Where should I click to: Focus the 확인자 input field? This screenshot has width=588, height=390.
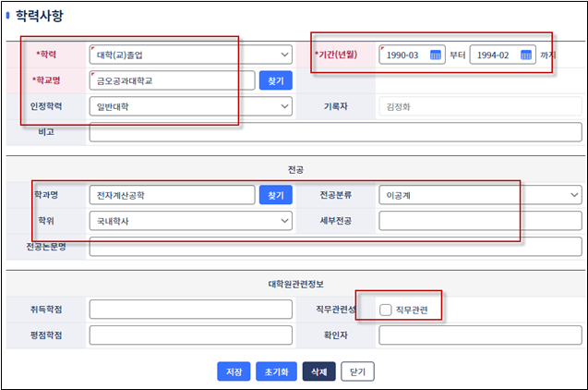click(480, 335)
